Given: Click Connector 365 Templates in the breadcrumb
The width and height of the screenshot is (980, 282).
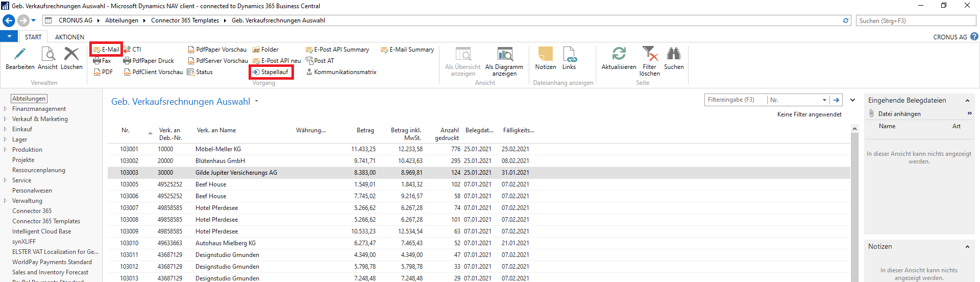Looking at the screenshot, I should (x=185, y=20).
